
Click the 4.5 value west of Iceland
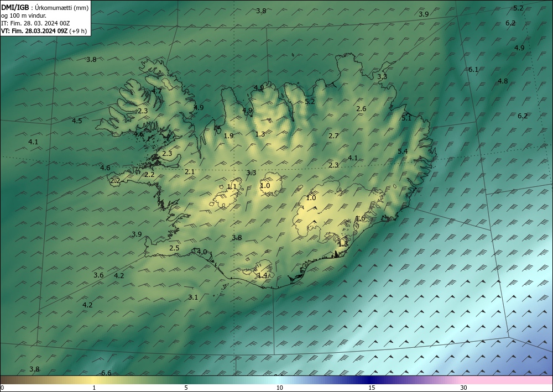pos(77,121)
